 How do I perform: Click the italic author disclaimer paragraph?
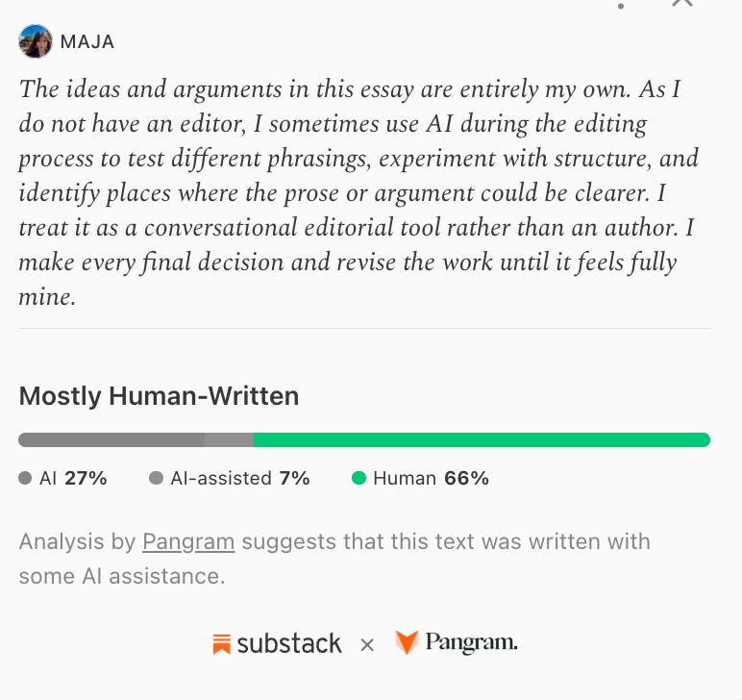coord(359,192)
